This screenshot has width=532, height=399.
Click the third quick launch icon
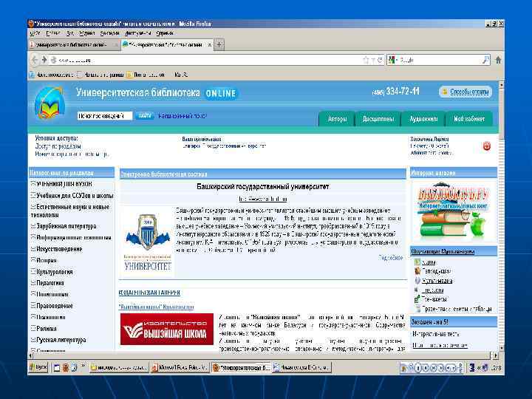[x=75, y=368]
